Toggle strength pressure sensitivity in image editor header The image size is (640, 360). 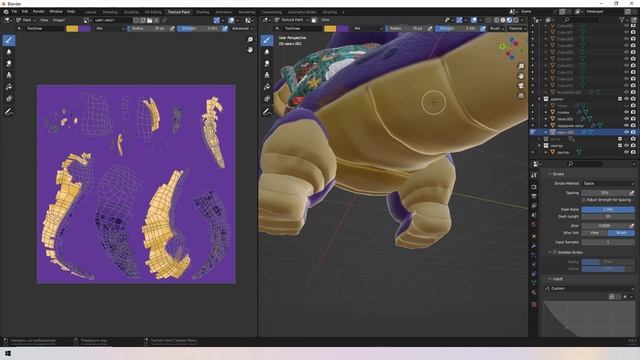coord(225,29)
